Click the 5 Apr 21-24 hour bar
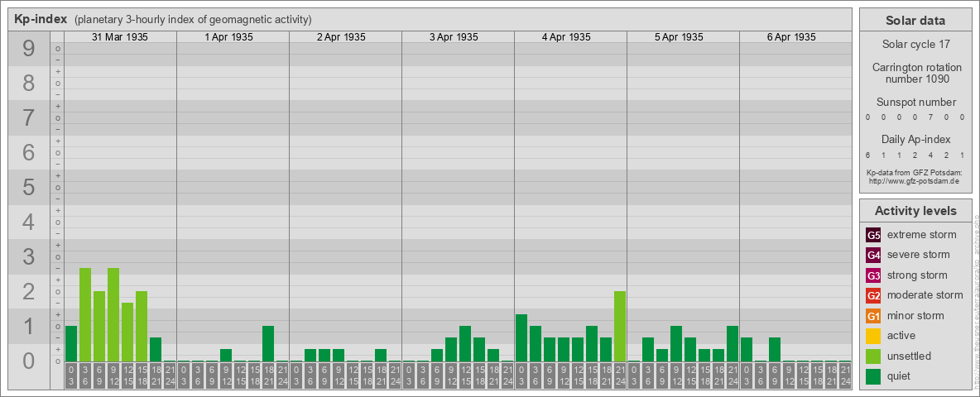The image size is (980, 397). (x=733, y=343)
